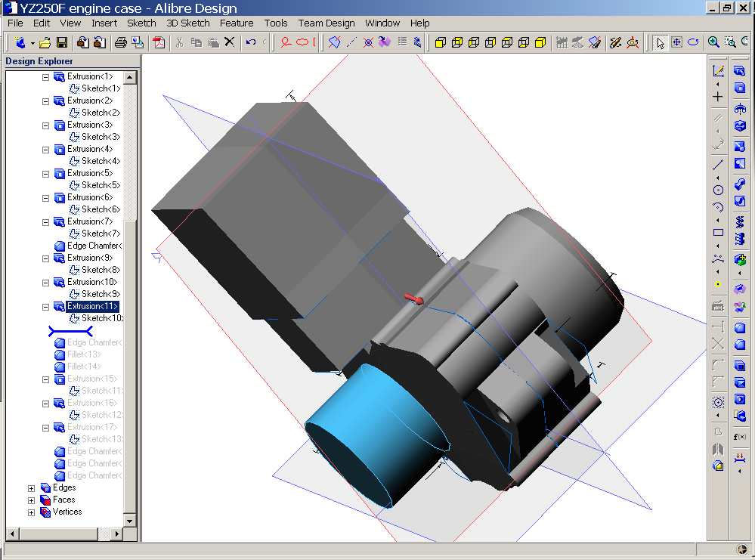
Task: Click the red arrow marker on the model
Action: click(414, 299)
